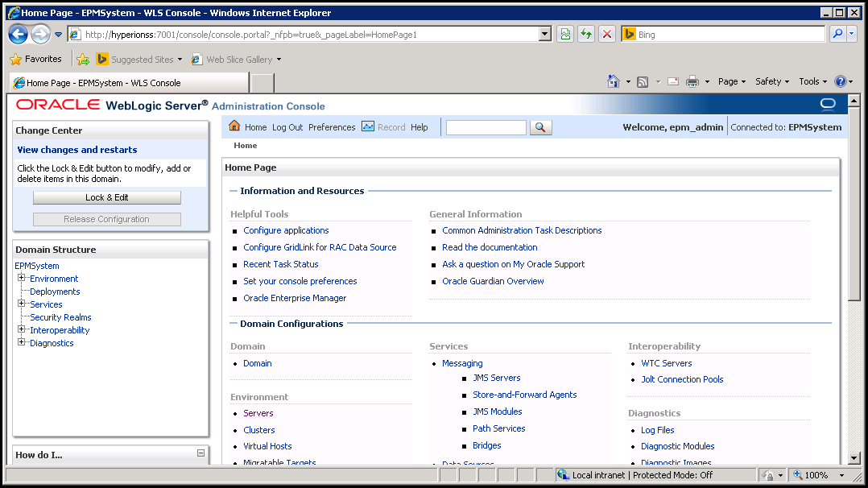Image resolution: width=868 pixels, height=488 pixels.
Task: Expand the Interoperability tree node
Action: point(22,329)
